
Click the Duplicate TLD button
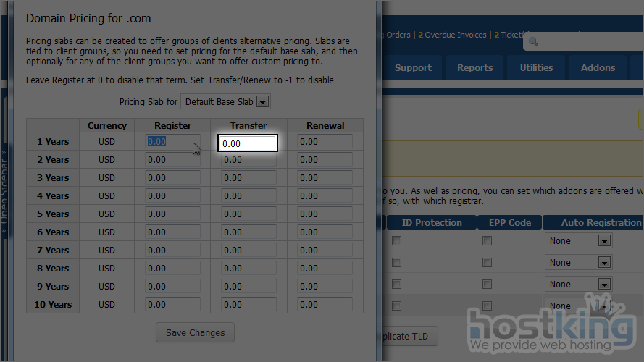(406, 336)
